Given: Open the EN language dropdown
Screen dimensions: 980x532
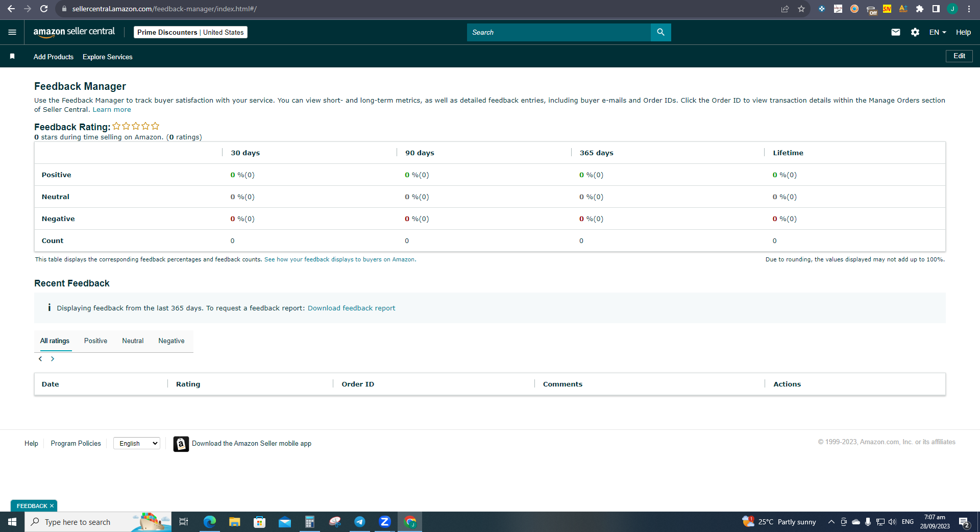Looking at the screenshot, I should point(938,32).
